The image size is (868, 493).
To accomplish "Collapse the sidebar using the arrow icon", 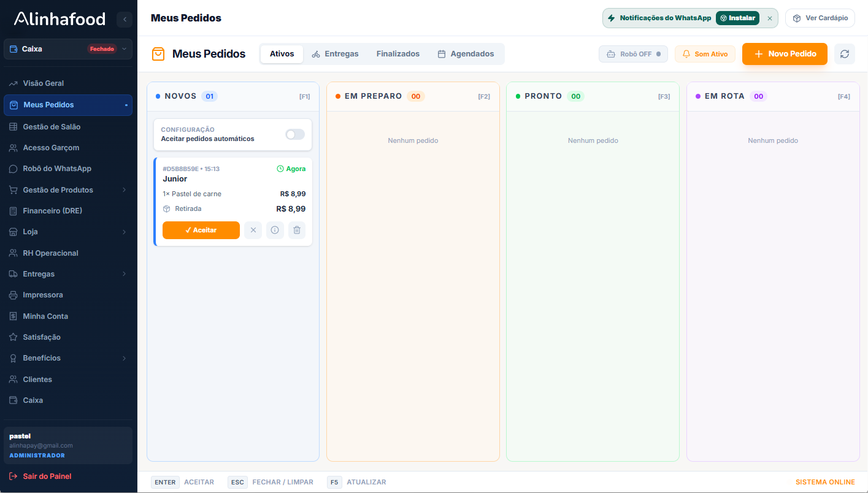I will coord(125,20).
